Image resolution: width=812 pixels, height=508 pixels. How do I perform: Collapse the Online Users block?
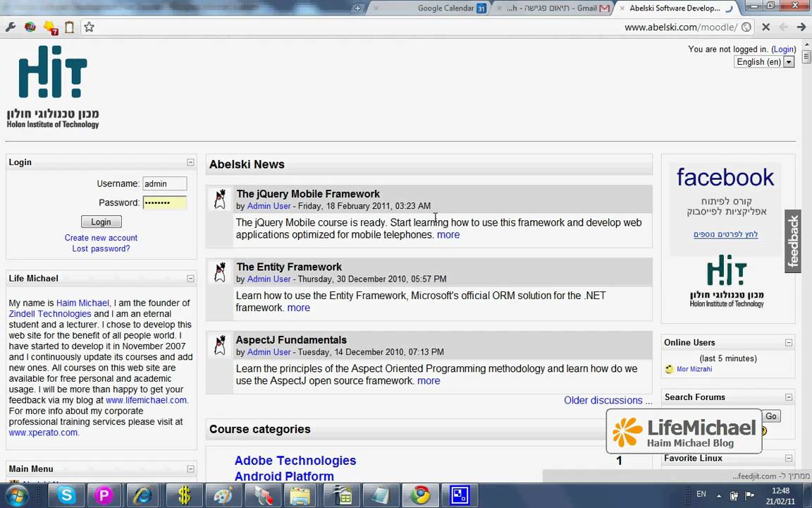click(x=789, y=343)
